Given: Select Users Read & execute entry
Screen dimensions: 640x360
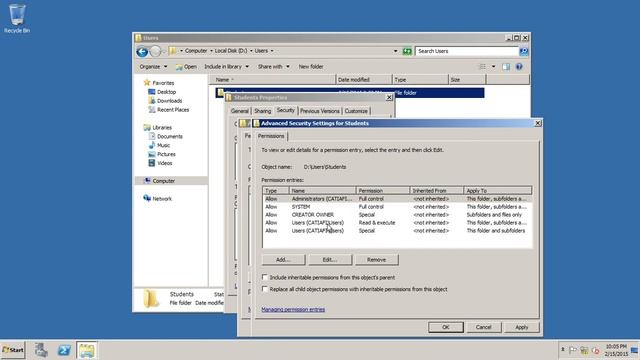Looking at the screenshot, I should click(397, 223).
